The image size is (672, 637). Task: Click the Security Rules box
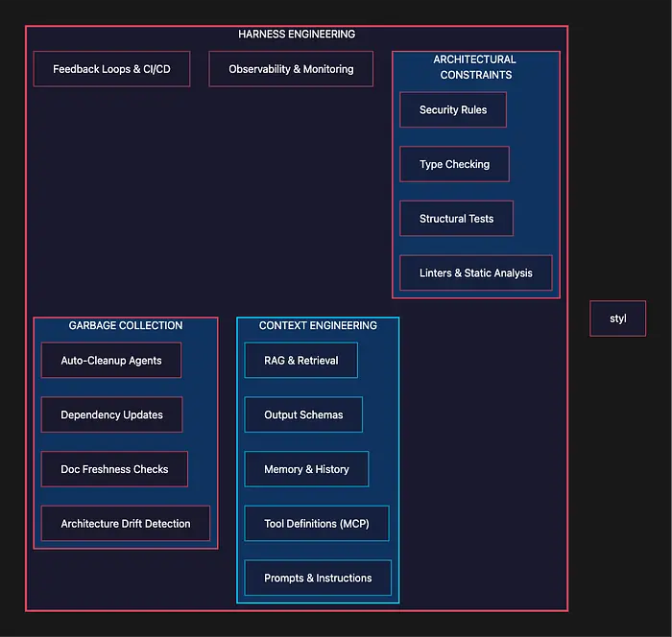453,110
